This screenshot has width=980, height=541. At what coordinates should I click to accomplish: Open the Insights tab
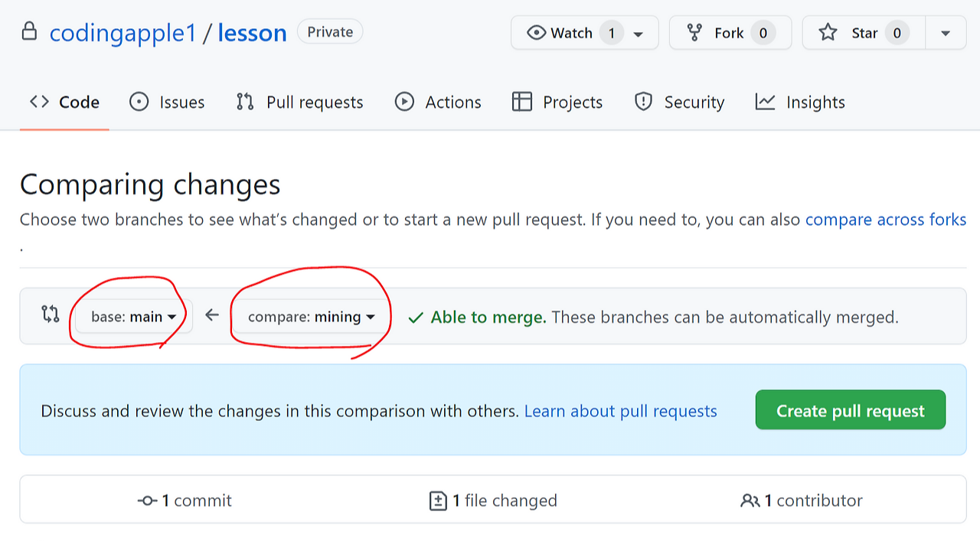[x=800, y=103]
